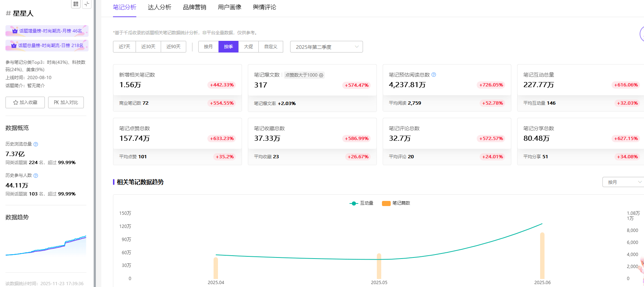Click the 加入收藏 button
The image size is (644, 287).
click(25, 102)
